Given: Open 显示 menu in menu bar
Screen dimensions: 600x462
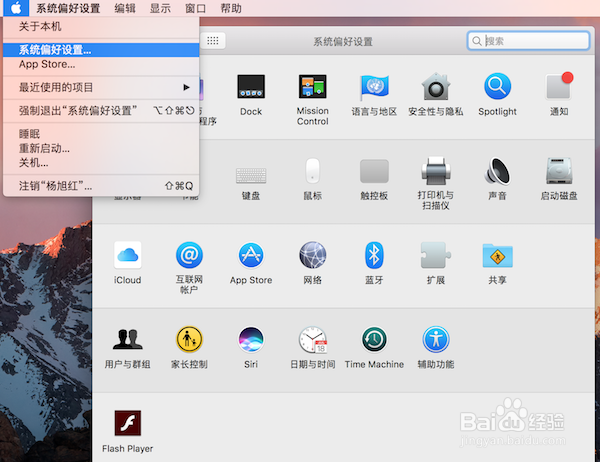Looking at the screenshot, I should (160, 8).
